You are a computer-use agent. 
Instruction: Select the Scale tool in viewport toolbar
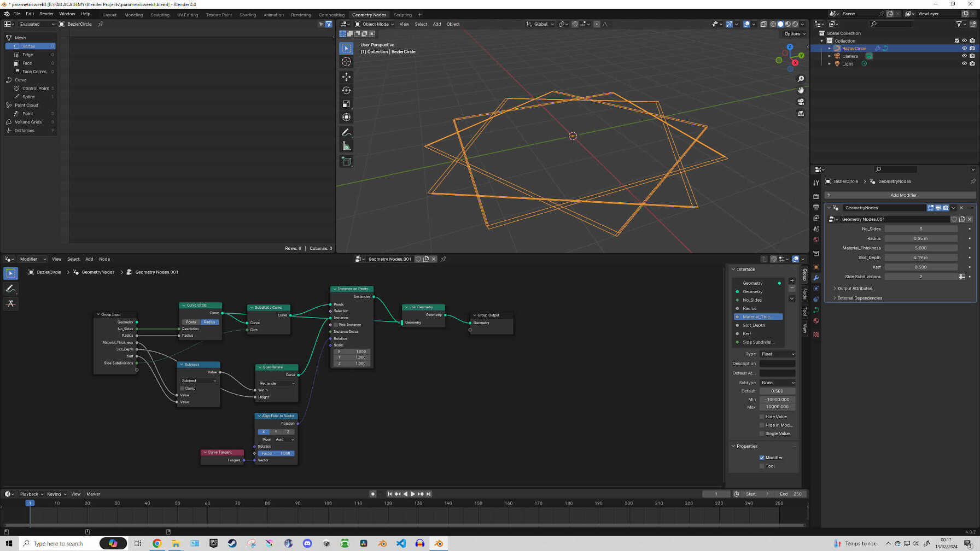click(346, 103)
